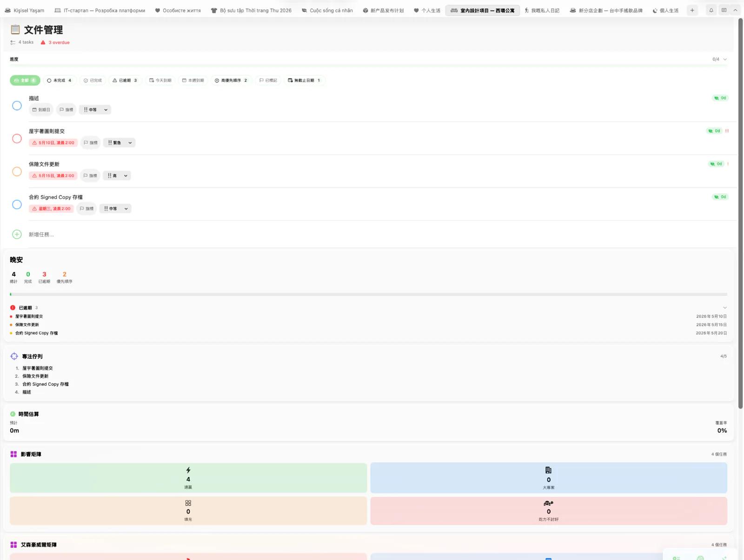Click the 影響矩陣 grid icon

pos(13,454)
